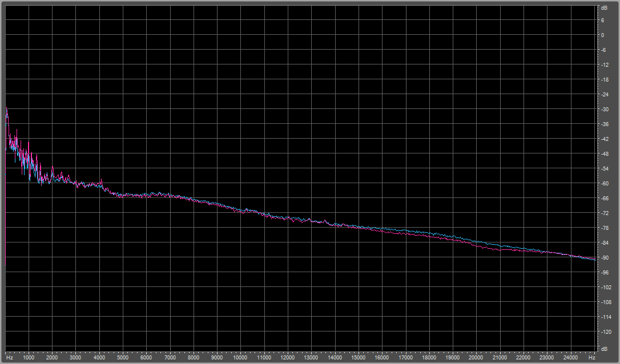The width and height of the screenshot is (620, 364).
Task: Select the 3000 label on the frequency axis
Action: point(75,357)
